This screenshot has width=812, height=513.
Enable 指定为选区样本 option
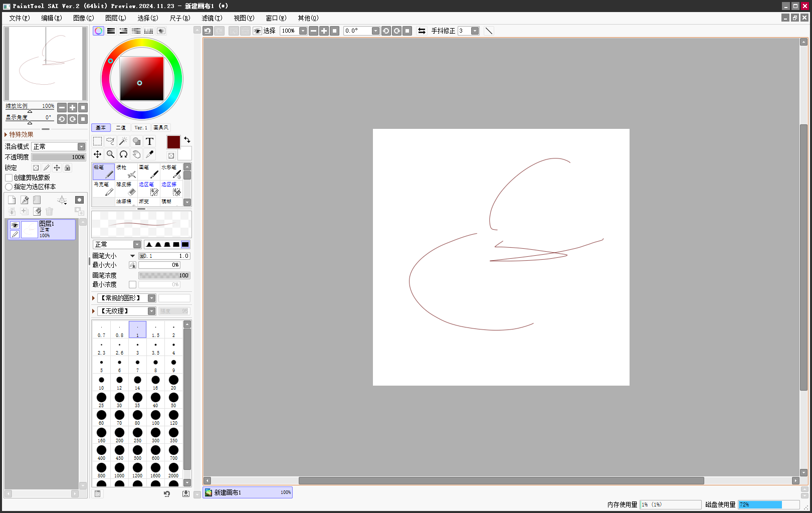coord(9,187)
